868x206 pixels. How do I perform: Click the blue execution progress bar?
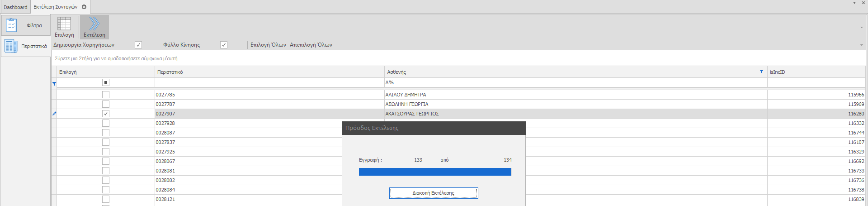tap(434, 172)
